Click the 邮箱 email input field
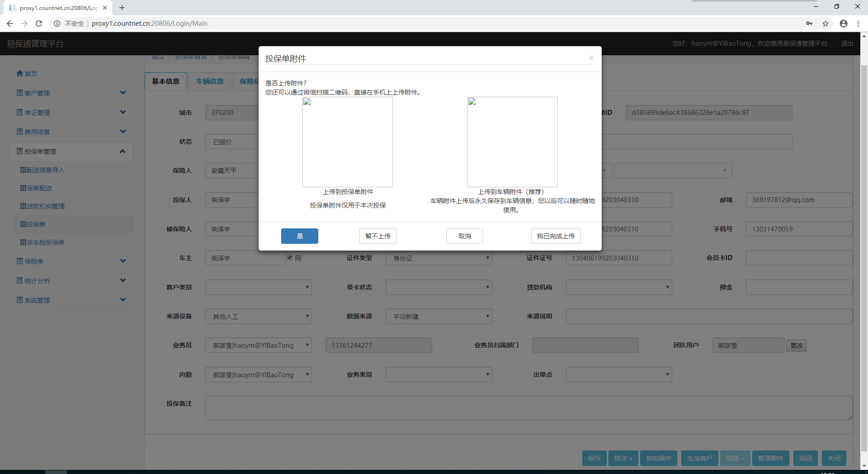This screenshot has width=868, height=474. [799, 200]
